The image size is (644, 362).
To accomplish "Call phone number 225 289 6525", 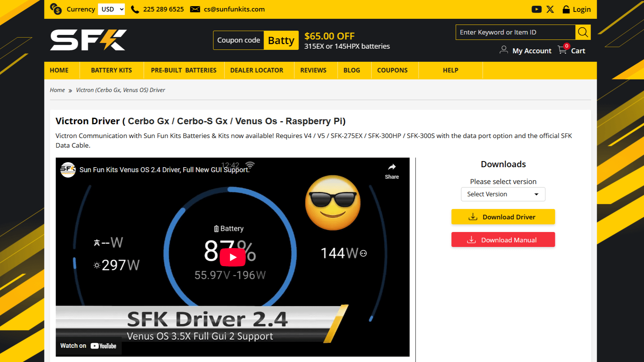I will (x=163, y=9).
